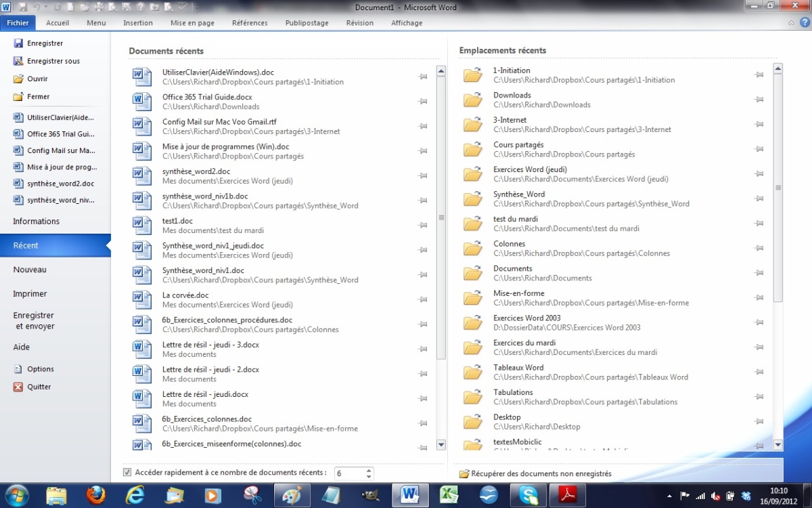This screenshot has height=508, width=812.
Task: Open Windows Media Player from the taskbar
Action: coord(213,495)
